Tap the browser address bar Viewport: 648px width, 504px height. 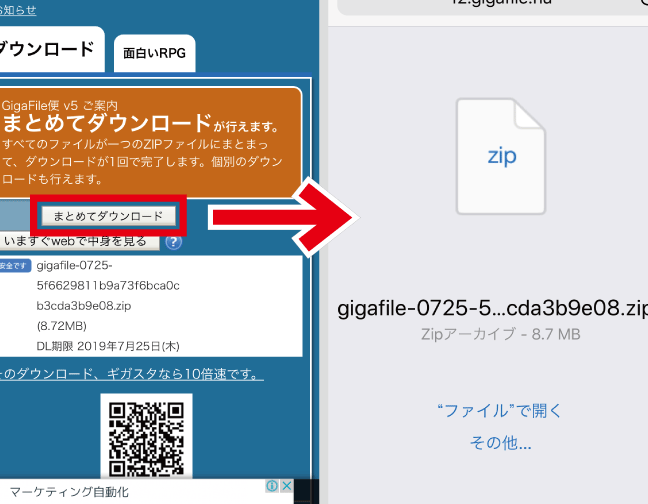click(x=493, y=6)
